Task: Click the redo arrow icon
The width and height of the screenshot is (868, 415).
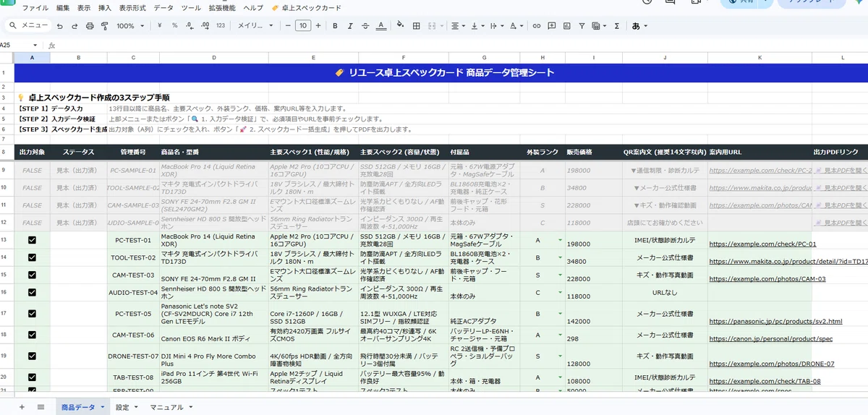Action: pyautogui.click(x=75, y=25)
